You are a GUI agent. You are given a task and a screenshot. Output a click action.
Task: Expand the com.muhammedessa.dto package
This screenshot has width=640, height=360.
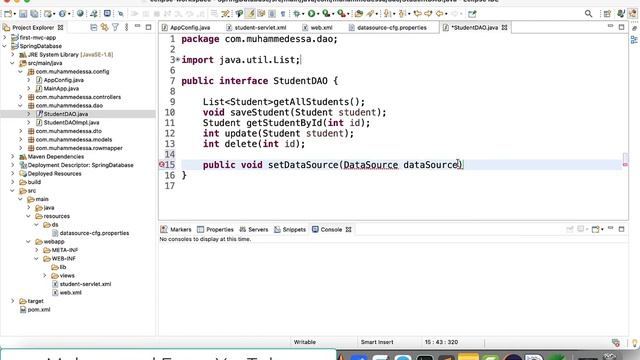coord(21,131)
